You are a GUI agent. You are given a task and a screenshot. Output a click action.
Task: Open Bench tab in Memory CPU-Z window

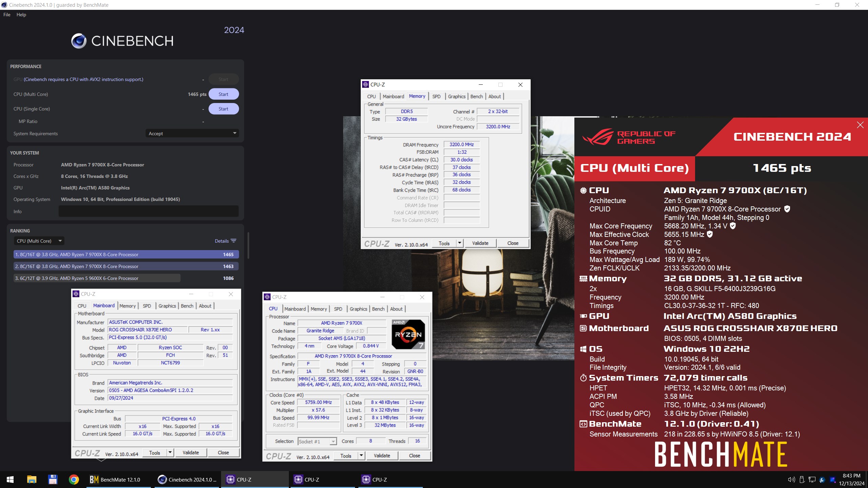click(x=476, y=97)
